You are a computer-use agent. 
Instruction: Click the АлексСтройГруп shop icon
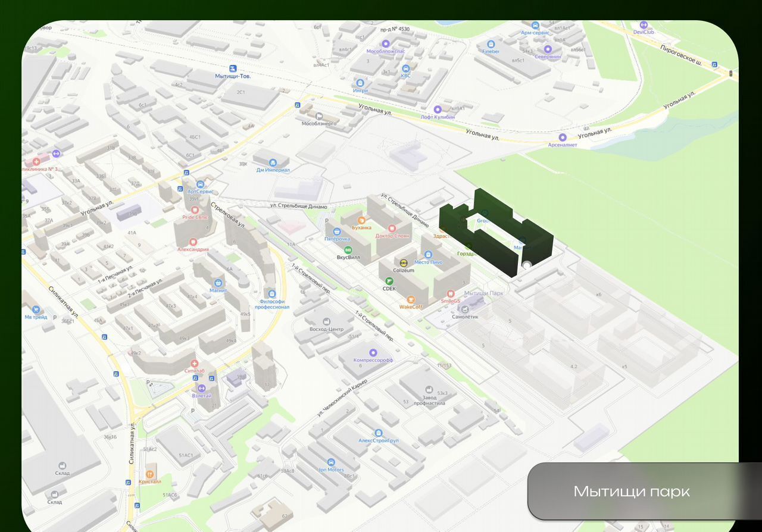(378, 433)
